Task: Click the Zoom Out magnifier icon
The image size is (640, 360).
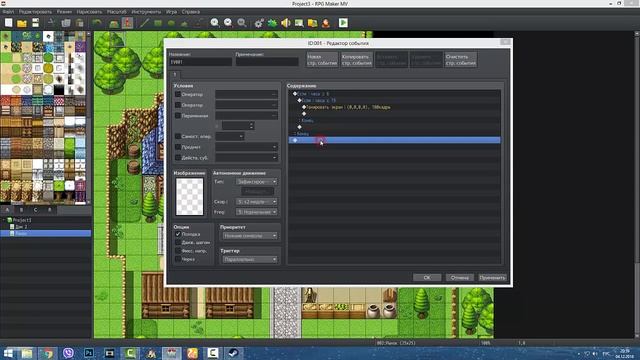Action: click(228, 23)
